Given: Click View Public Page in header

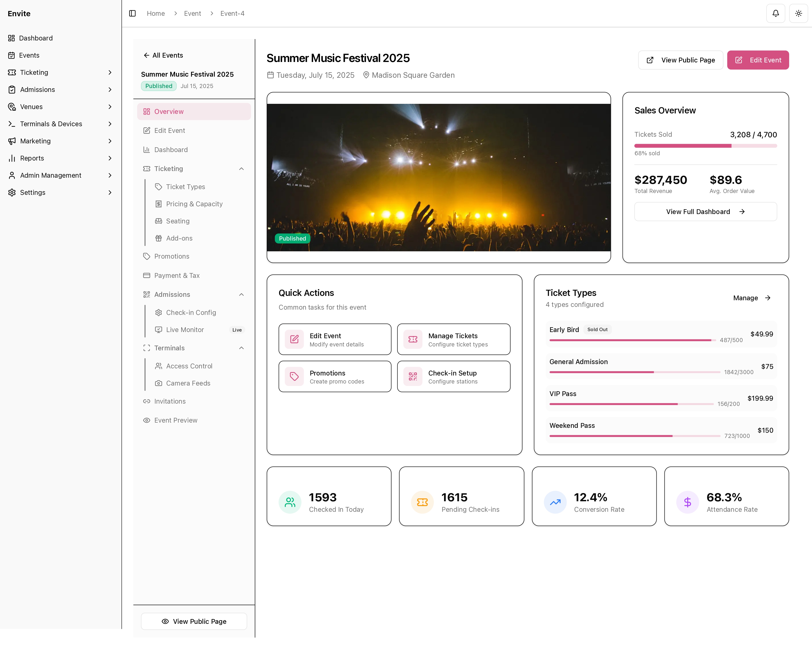Looking at the screenshot, I should pyautogui.click(x=681, y=60).
